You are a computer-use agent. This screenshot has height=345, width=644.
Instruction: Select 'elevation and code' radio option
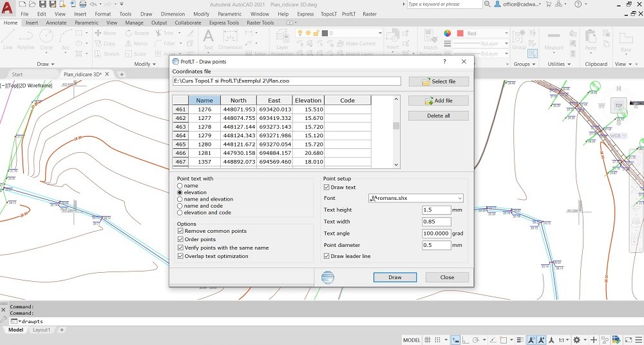click(x=180, y=213)
